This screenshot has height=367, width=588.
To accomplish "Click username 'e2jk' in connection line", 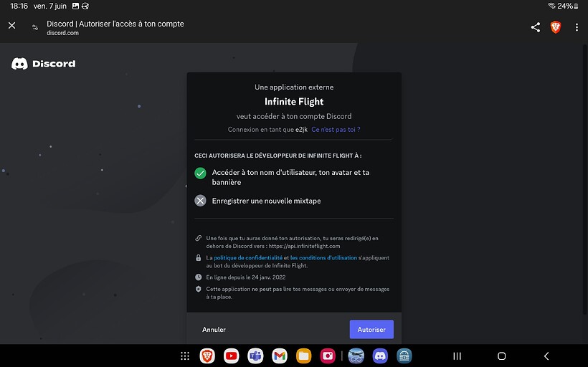I will pos(301,129).
